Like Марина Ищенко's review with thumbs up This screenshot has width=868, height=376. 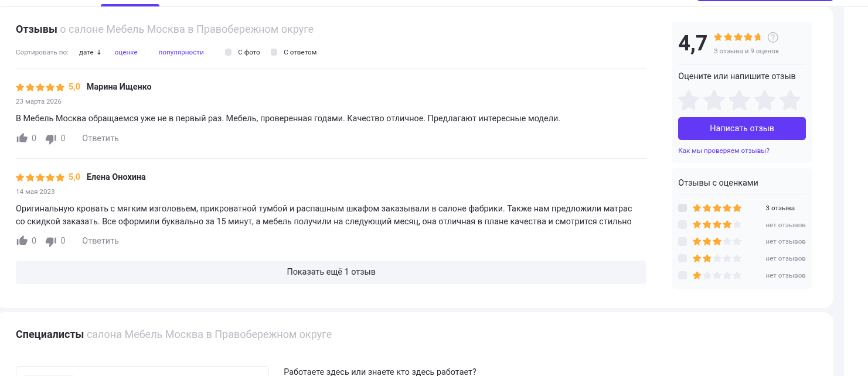[22, 138]
